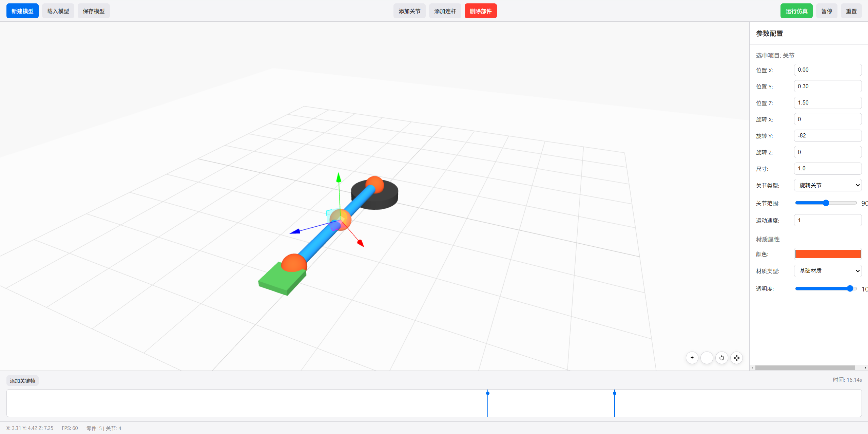
Task: Click the rotate view circular arrow icon
Action: pos(722,358)
